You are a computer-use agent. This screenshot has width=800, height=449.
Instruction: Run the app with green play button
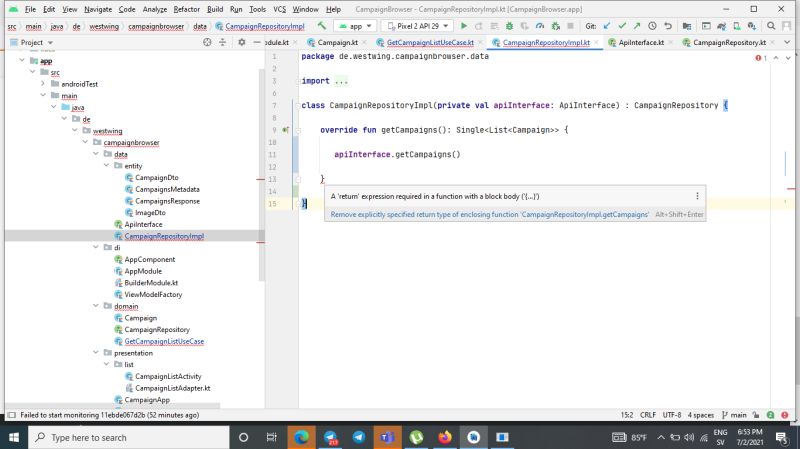pyautogui.click(x=464, y=26)
